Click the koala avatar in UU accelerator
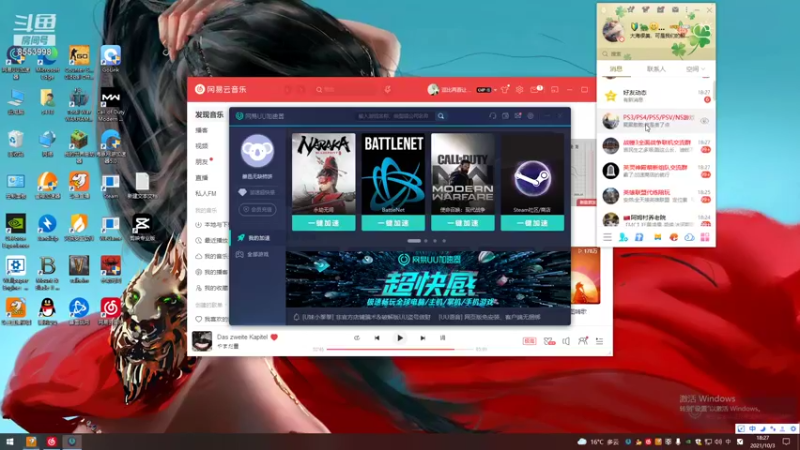Screen dimensions: 800x450 pyautogui.click(x=257, y=151)
